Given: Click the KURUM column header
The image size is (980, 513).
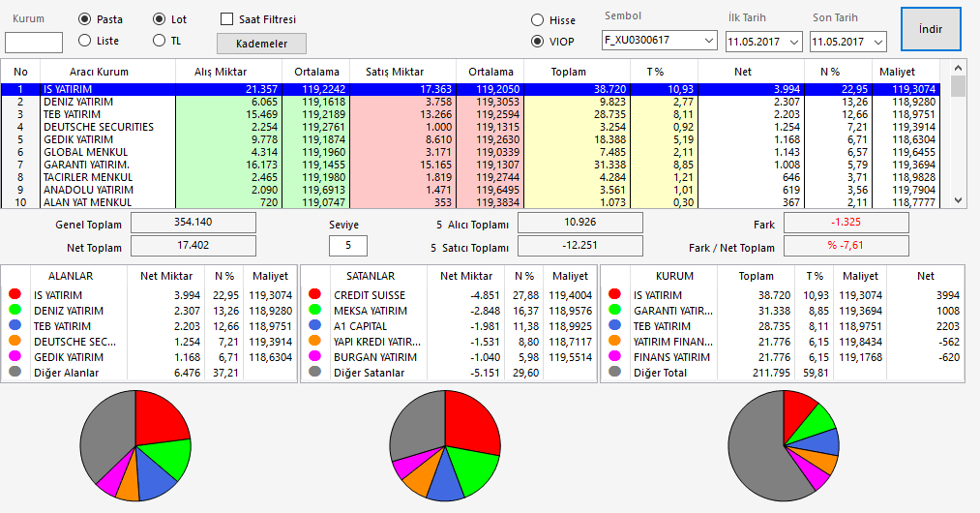Looking at the screenshot, I should coord(674,276).
